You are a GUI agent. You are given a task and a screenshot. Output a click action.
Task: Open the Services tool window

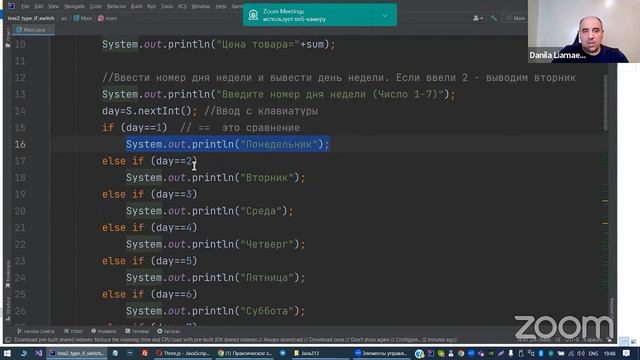pos(169,331)
